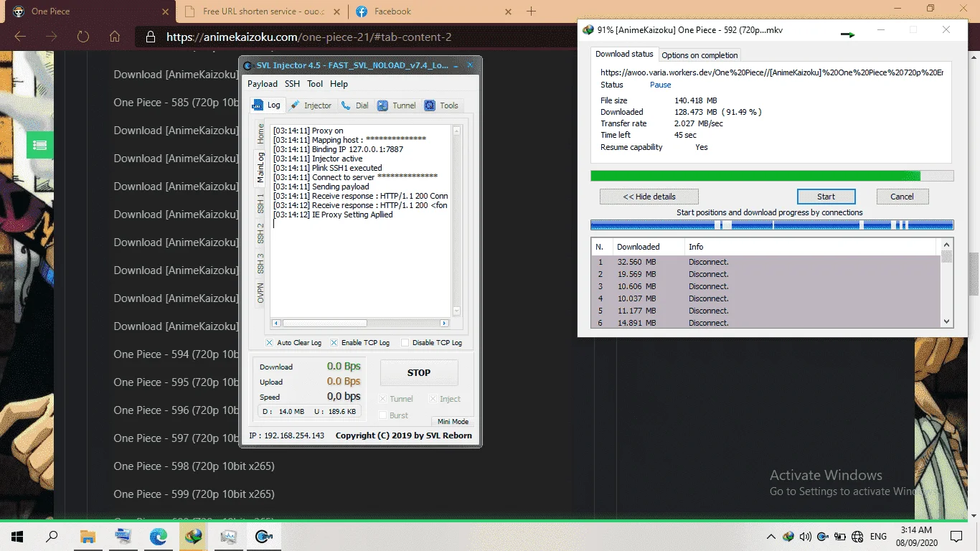Select the vertical SSH 1 tab
This screenshot has height=551, width=980.
[x=260, y=203]
